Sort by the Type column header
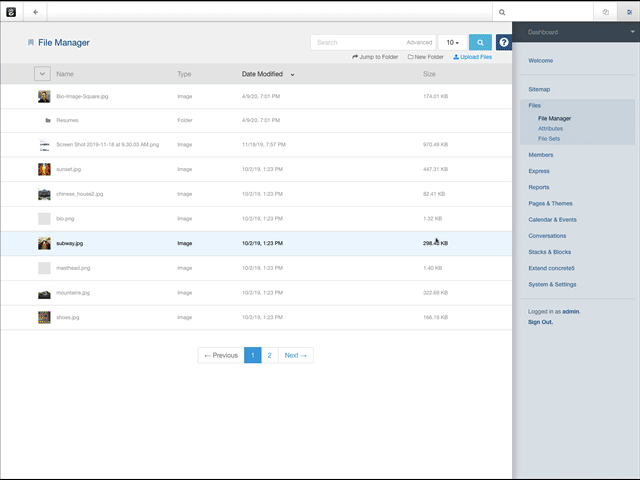This screenshot has height=480, width=640. tap(184, 74)
